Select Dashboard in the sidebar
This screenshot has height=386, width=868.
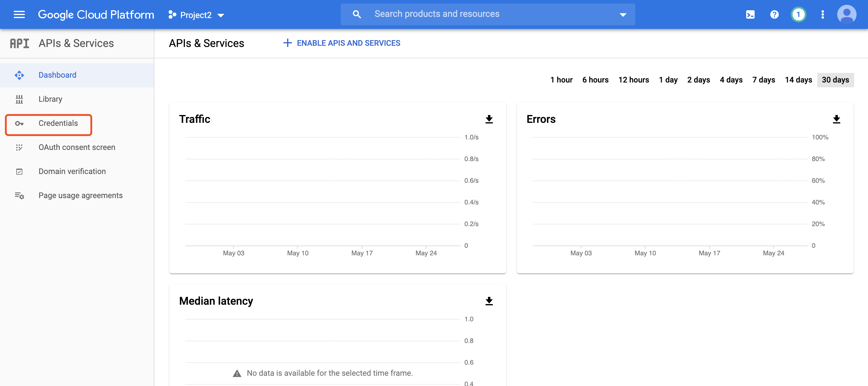(57, 75)
